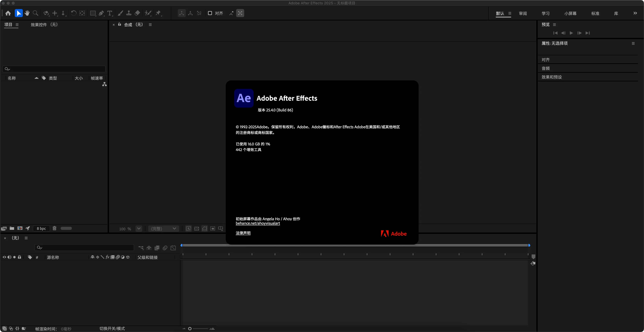Toggle Hide Shy Layers switch in timeline
Screen dimensions: 644x332
[149, 248]
